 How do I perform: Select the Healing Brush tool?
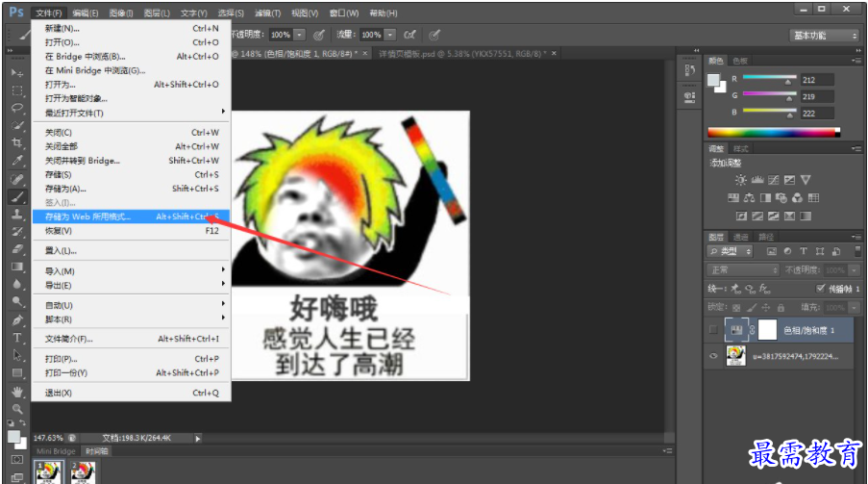tap(17, 179)
